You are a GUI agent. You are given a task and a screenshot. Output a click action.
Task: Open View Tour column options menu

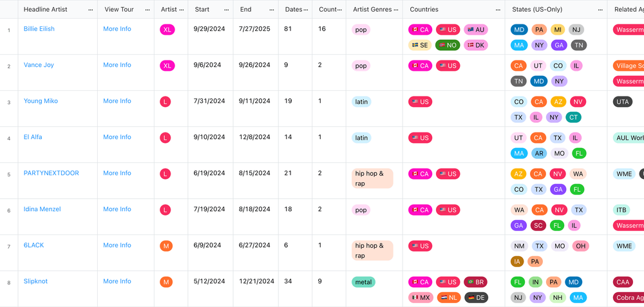[x=147, y=10]
